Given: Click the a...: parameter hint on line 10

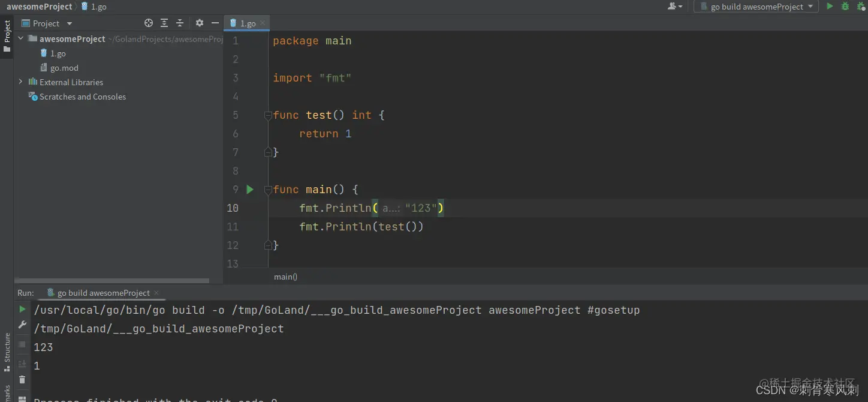Looking at the screenshot, I should [391, 208].
